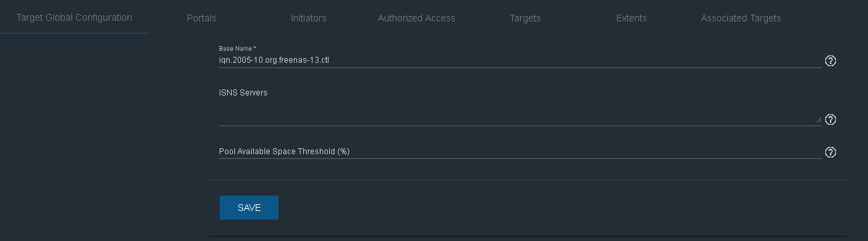Image resolution: width=868 pixels, height=241 pixels.
Task: Click the SAVE button
Action: (x=249, y=208)
